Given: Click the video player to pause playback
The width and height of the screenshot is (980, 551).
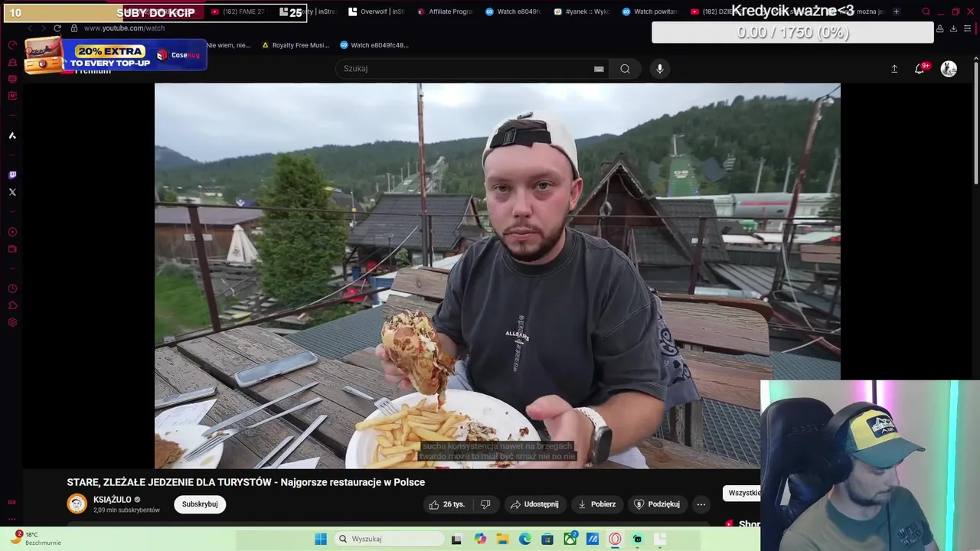Looking at the screenshot, I should pyautogui.click(x=497, y=275).
